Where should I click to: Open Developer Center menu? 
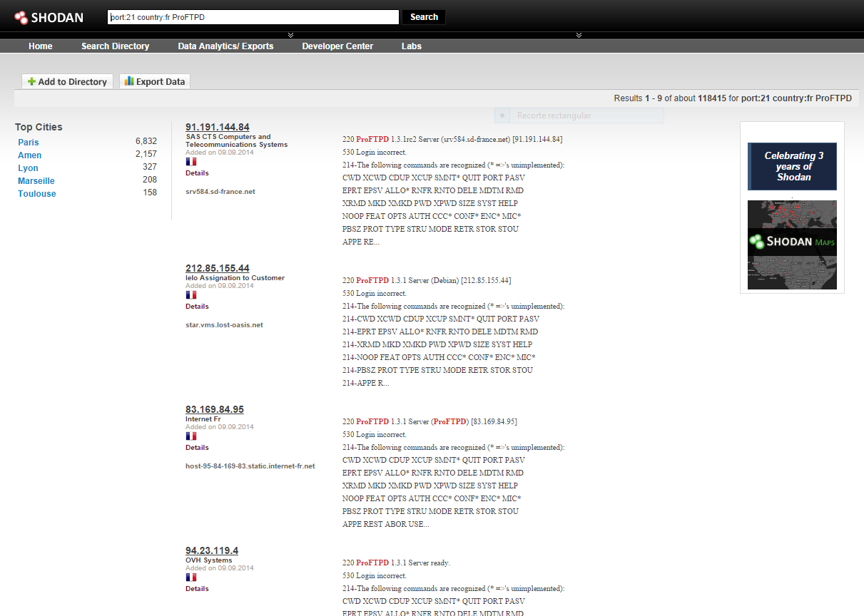(337, 46)
